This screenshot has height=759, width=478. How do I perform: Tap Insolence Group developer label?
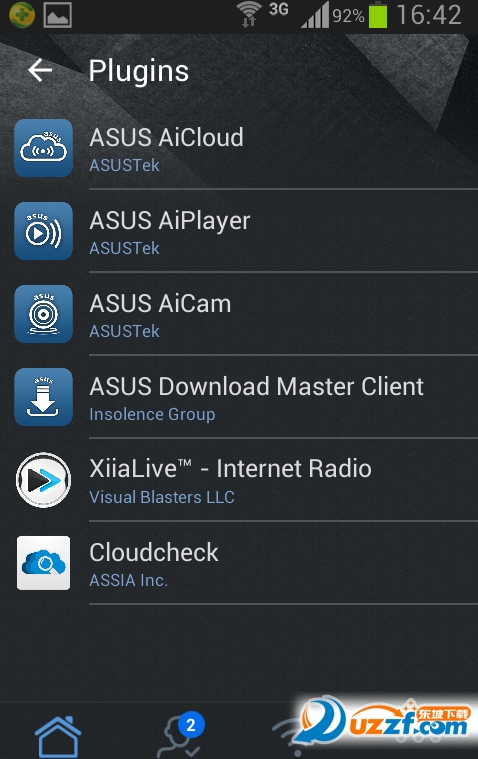coord(152,414)
